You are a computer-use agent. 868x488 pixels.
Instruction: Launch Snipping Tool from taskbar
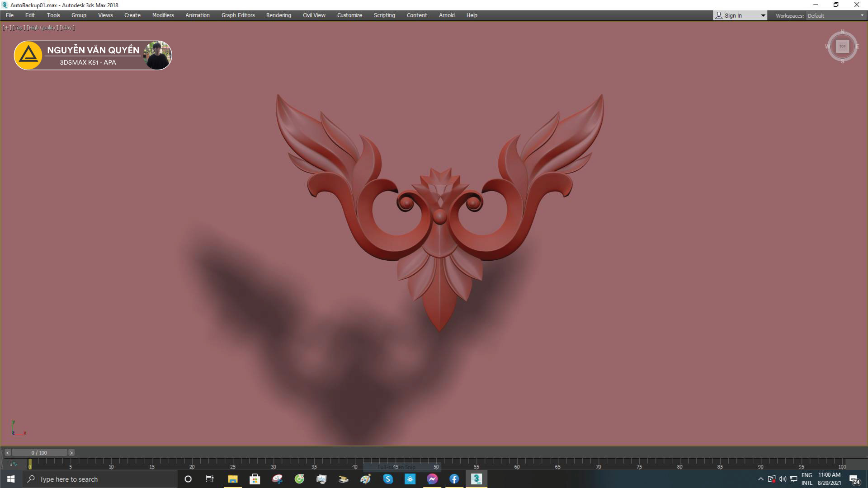[277, 479]
